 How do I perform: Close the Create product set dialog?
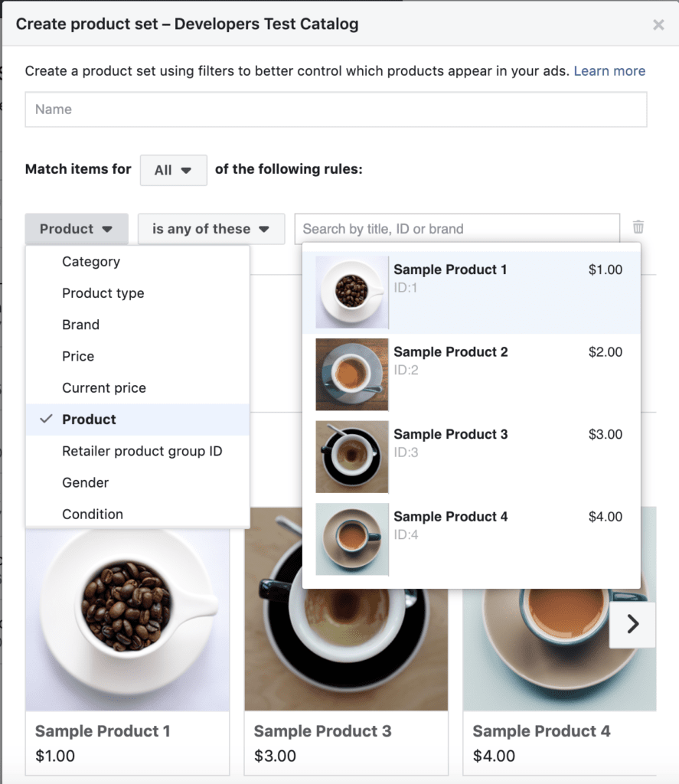(x=658, y=24)
